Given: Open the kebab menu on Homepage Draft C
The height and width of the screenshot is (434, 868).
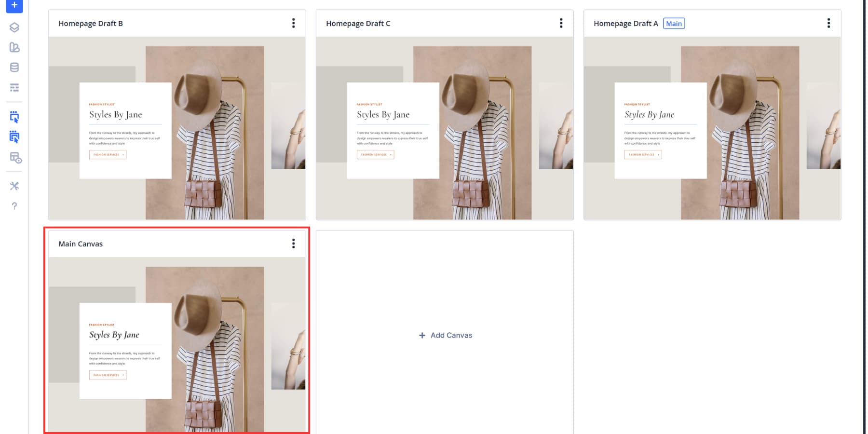Looking at the screenshot, I should (561, 23).
